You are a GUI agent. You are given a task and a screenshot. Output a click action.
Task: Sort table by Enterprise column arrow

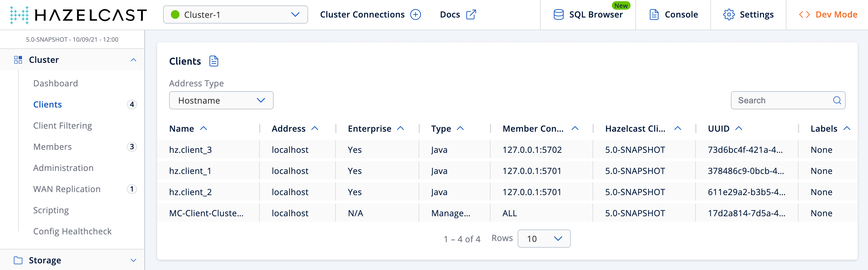400,128
